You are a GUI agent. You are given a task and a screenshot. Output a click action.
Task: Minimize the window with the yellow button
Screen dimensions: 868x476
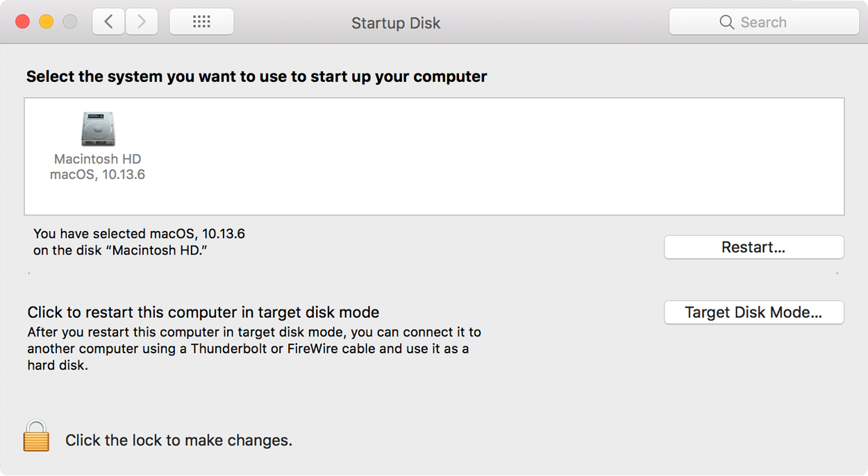[x=47, y=22]
